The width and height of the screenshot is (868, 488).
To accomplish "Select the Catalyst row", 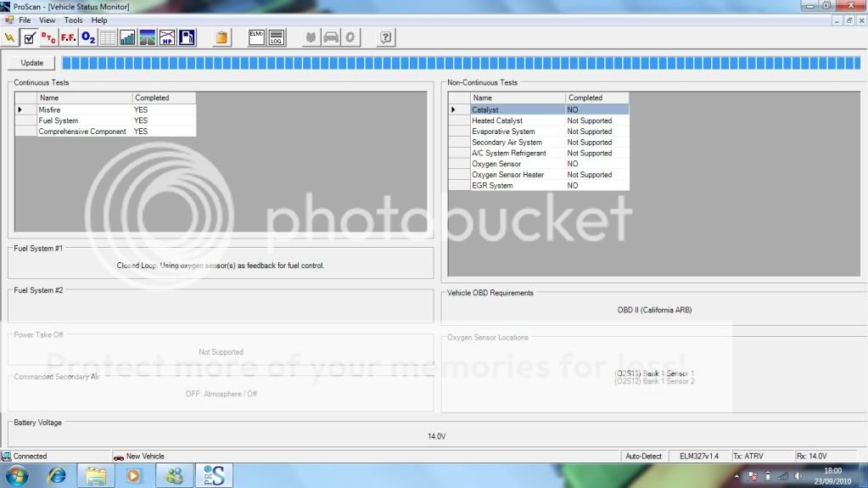I will 539,109.
